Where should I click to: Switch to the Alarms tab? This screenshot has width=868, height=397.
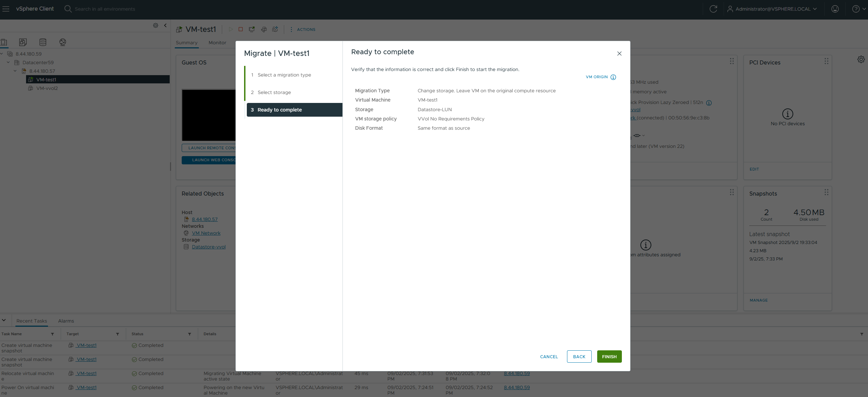[x=66, y=321]
